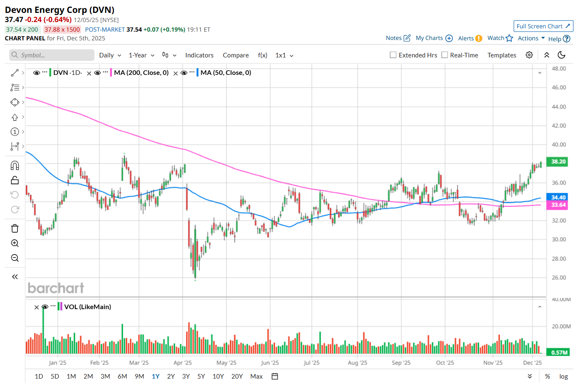Tick the Real-Time checkbox

(x=445, y=55)
